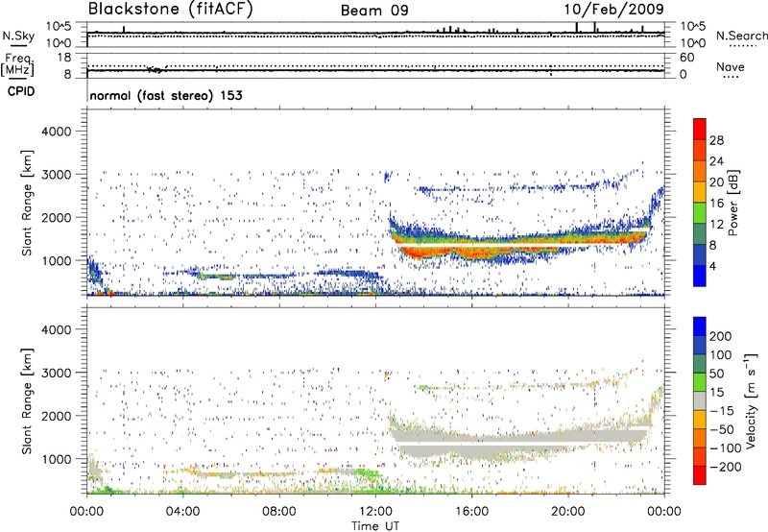Viewport: 768px width, 532px height.
Task: Click the "20:00" time tick label
Action: pyautogui.click(x=567, y=512)
